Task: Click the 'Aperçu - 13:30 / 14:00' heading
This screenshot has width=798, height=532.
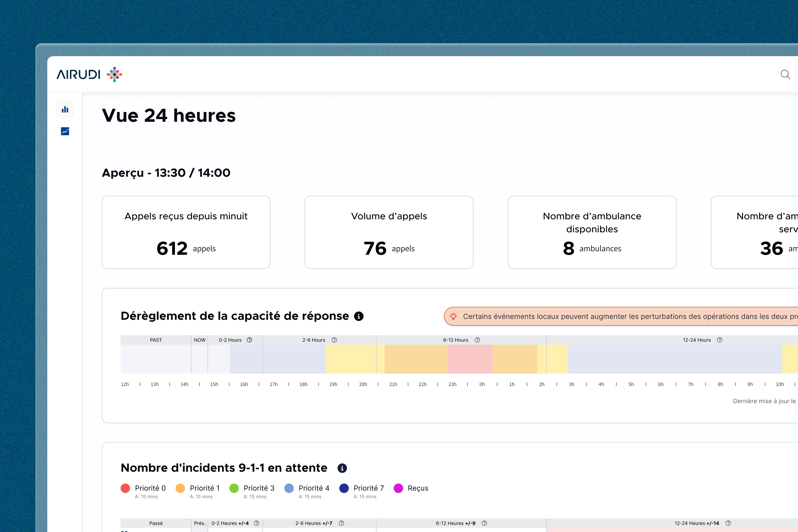Action: pyautogui.click(x=166, y=173)
